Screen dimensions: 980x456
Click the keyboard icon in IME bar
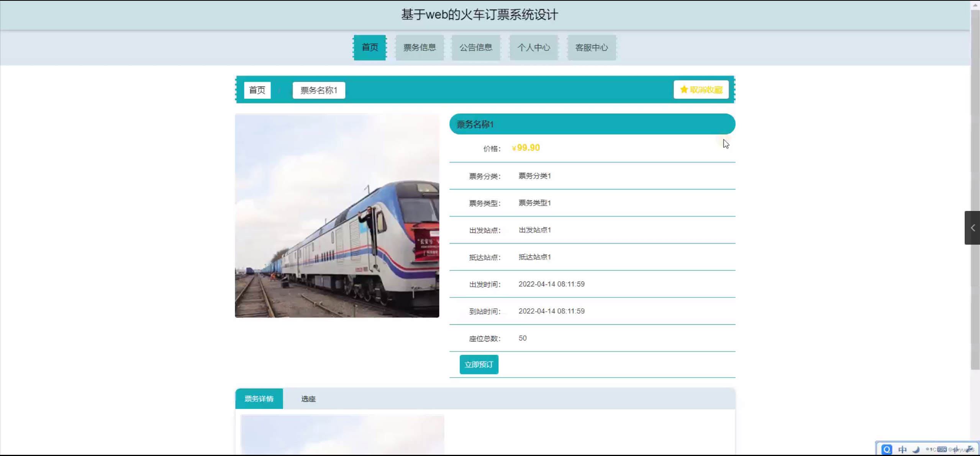click(942, 449)
